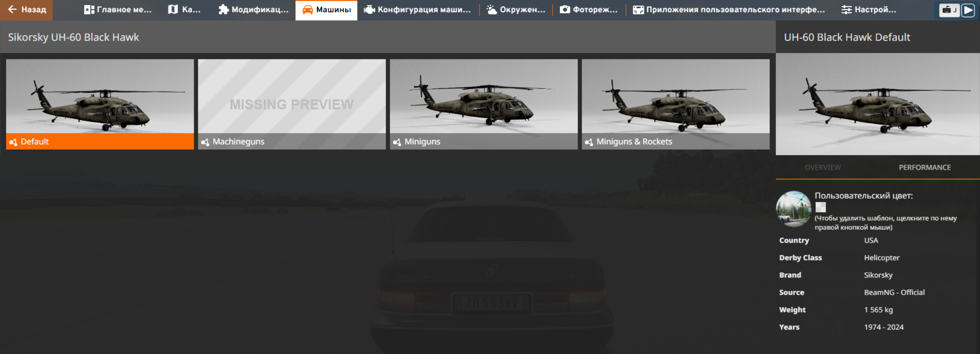
Task: Open the Модификации tab
Action: tap(253, 10)
